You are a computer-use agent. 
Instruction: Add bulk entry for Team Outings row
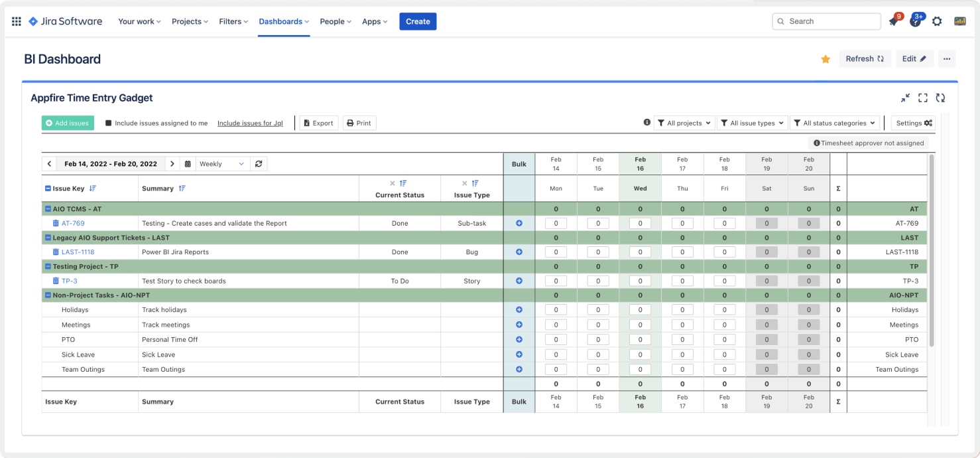[x=519, y=369]
